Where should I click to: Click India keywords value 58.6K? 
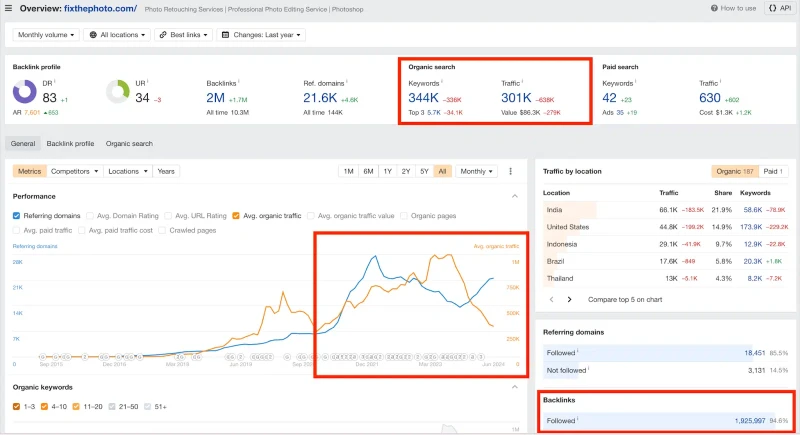coord(753,210)
